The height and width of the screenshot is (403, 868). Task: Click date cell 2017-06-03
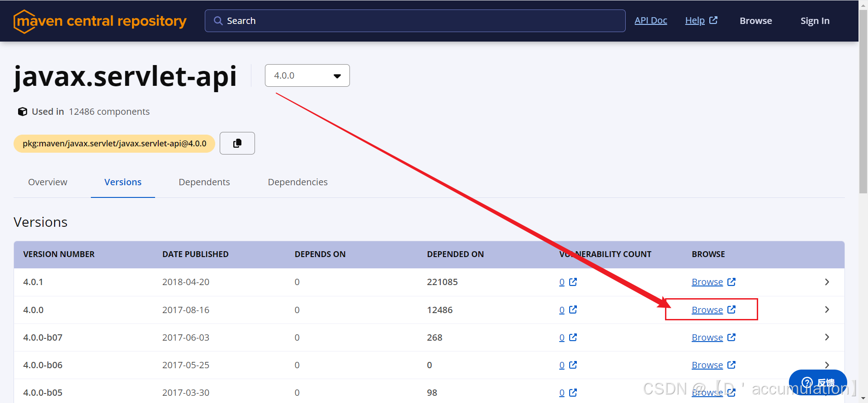tap(186, 337)
